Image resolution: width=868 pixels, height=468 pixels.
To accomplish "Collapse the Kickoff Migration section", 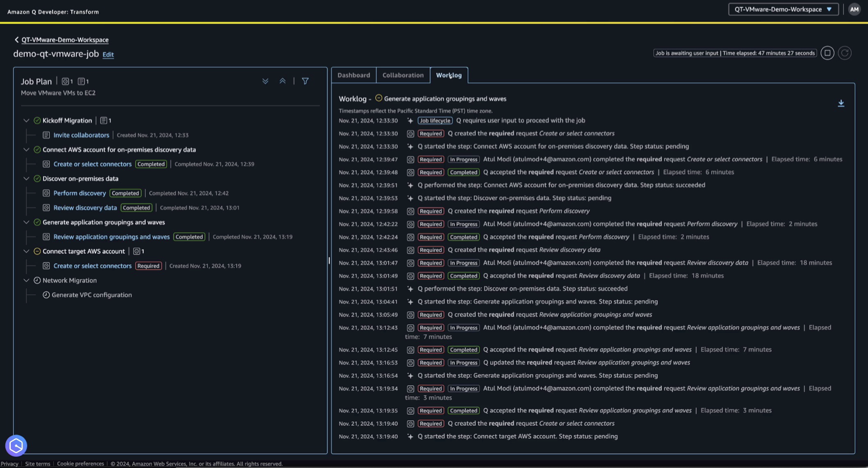I will pyautogui.click(x=26, y=120).
